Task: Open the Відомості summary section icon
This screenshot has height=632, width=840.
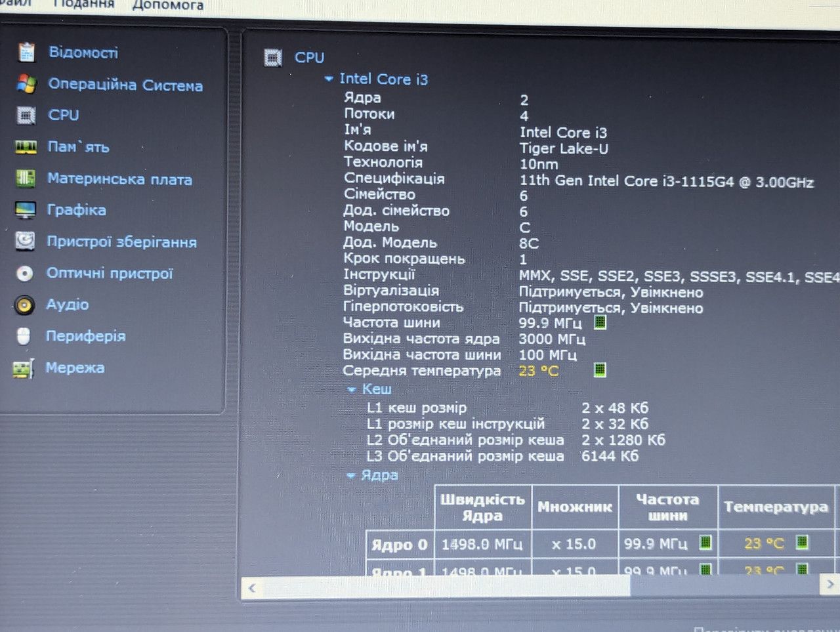Action: tap(27, 52)
